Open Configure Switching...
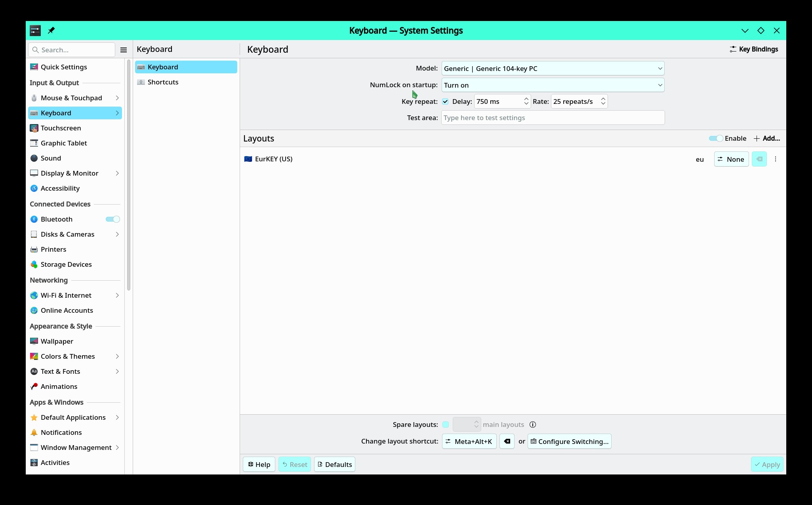Screen dimensions: 812x505 click(569, 441)
